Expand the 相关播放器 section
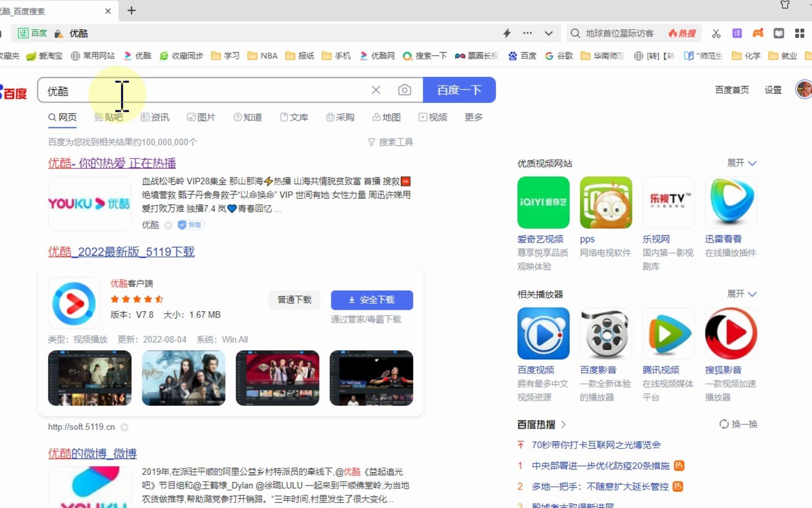The width and height of the screenshot is (812, 508). [x=742, y=294]
